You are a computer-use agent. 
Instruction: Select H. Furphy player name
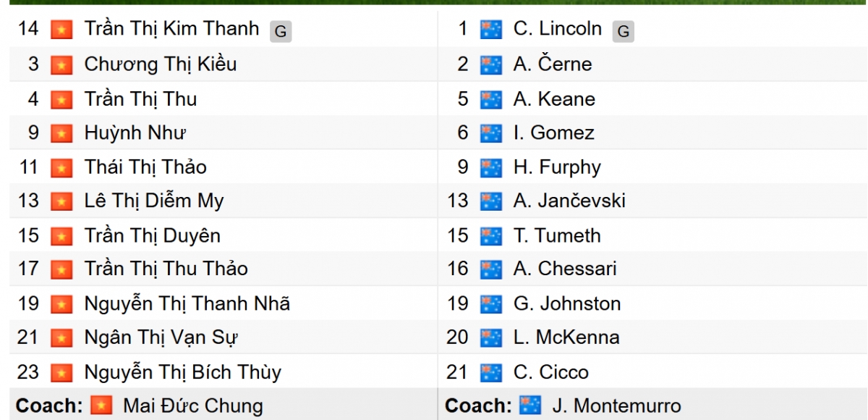pyautogui.click(x=557, y=167)
